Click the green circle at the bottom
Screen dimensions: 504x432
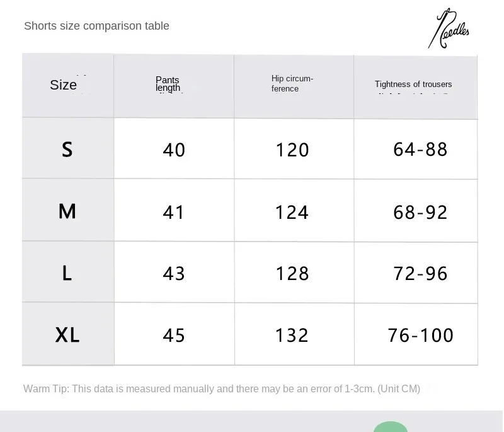tap(391, 427)
